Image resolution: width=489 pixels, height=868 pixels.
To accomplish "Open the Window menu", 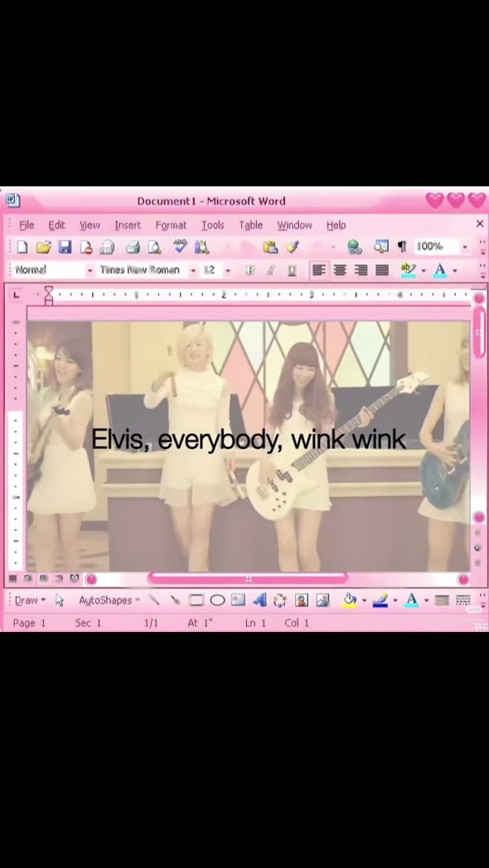I will click(x=294, y=224).
